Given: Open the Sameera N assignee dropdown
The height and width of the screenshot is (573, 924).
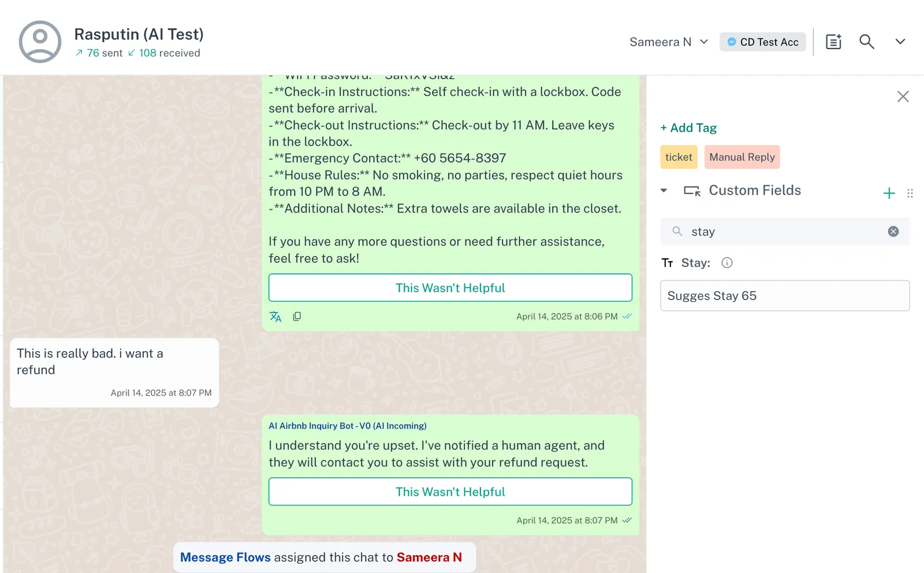Looking at the screenshot, I should pos(669,42).
